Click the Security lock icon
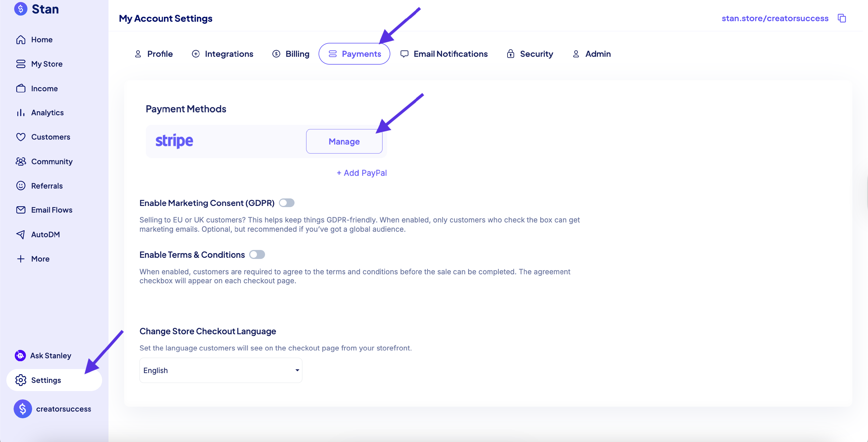Image resolution: width=868 pixels, height=442 pixels. tap(510, 54)
